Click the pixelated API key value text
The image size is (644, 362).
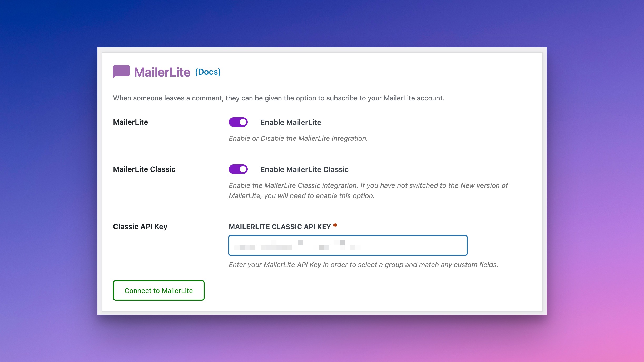276,247
